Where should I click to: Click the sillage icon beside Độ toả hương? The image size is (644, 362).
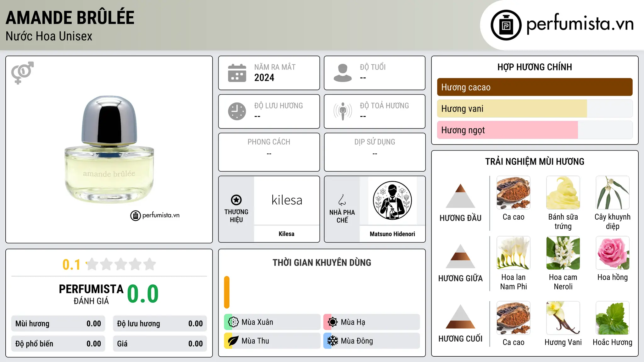[342, 111]
